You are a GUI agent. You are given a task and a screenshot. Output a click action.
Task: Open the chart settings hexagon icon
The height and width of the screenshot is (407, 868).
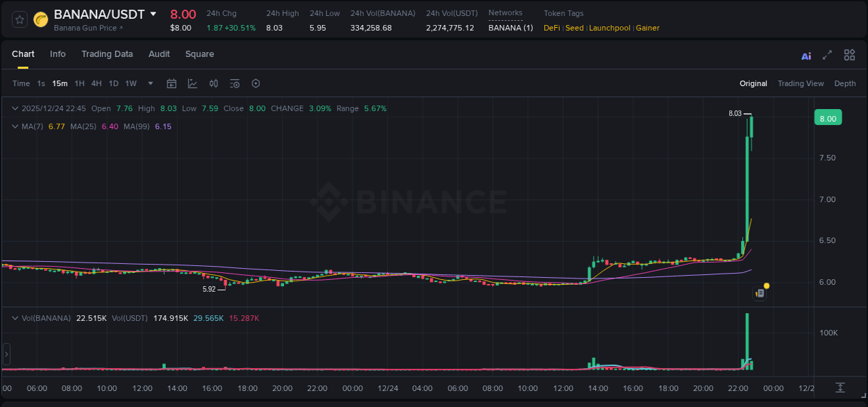tap(256, 83)
